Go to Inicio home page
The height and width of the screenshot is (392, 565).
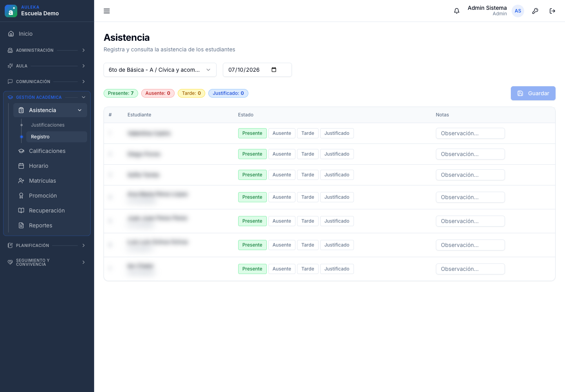pyautogui.click(x=47, y=34)
